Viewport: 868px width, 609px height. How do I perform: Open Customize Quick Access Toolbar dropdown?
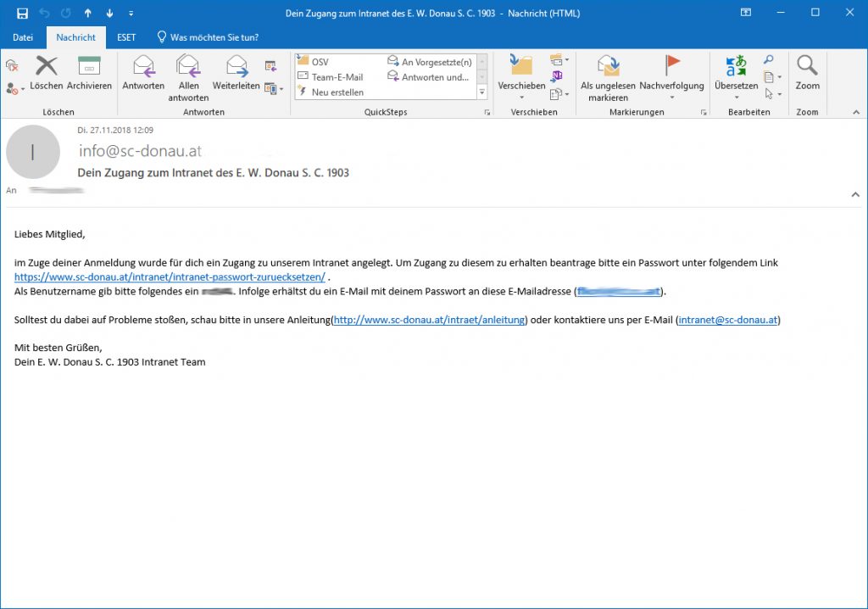(x=131, y=14)
